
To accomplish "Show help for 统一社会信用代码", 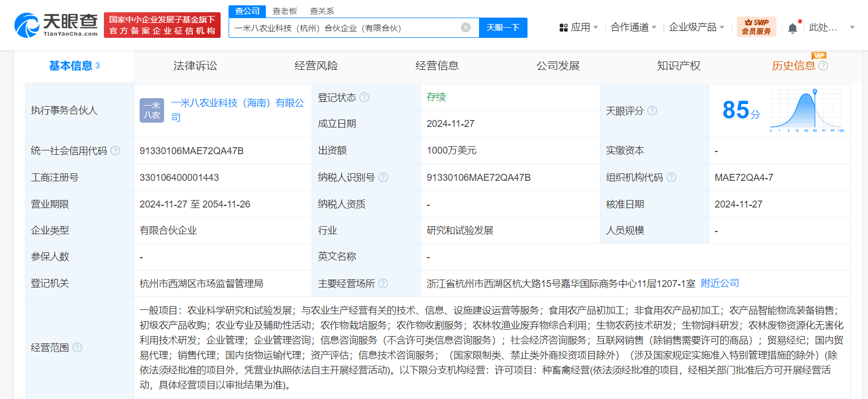I will click(x=116, y=150).
